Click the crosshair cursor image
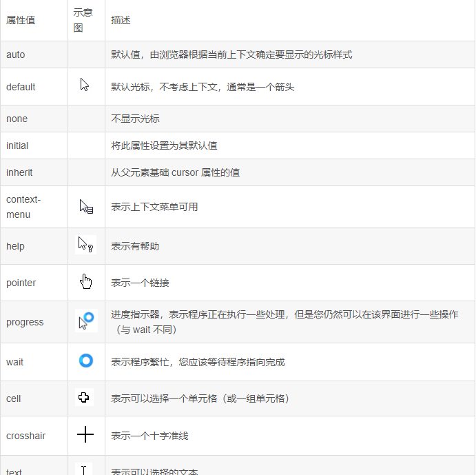The width and height of the screenshot is (476, 475). click(x=85, y=434)
